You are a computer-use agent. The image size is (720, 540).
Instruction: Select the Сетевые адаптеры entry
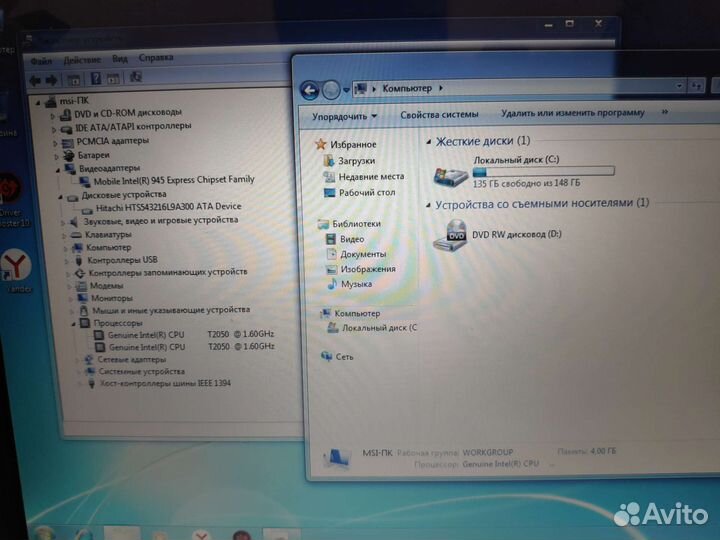[131, 360]
